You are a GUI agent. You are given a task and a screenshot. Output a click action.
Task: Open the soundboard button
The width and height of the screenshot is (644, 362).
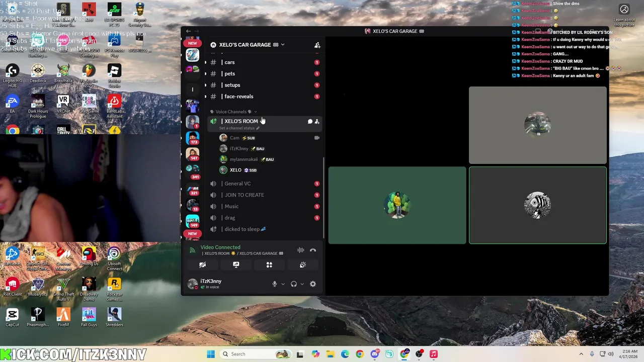[x=303, y=265]
